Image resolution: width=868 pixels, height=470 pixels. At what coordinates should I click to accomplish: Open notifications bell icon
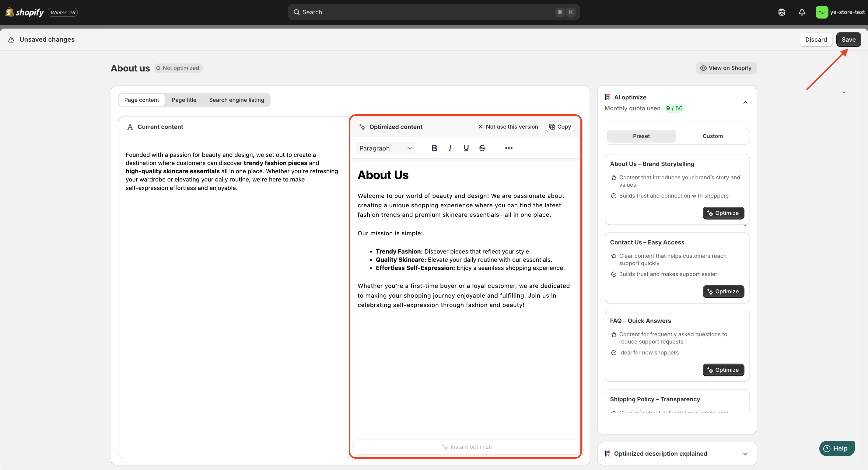[802, 12]
